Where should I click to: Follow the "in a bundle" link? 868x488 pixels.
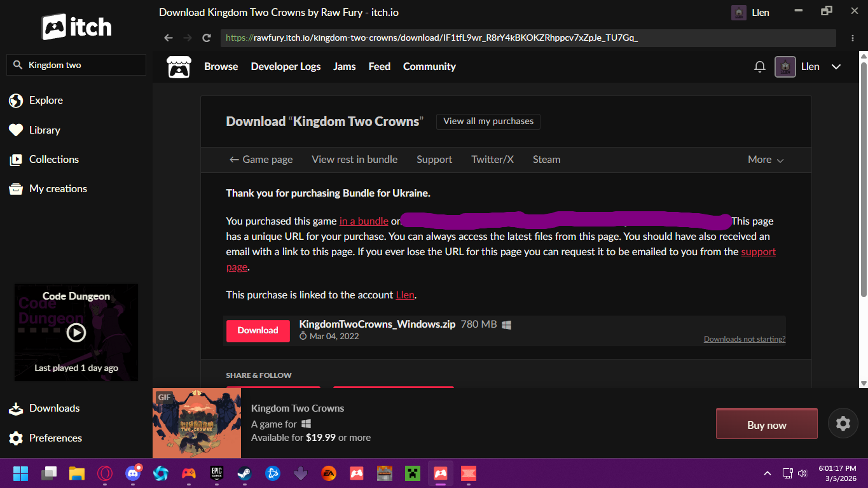point(364,221)
